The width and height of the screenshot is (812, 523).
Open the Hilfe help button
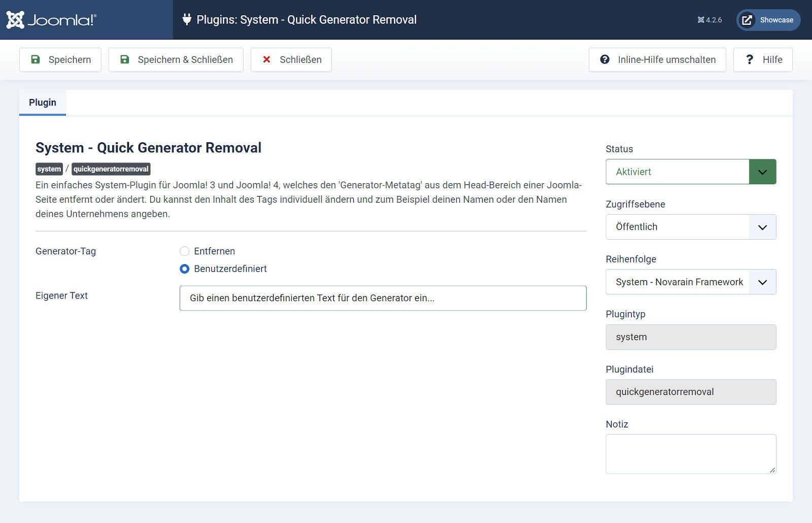coord(762,59)
